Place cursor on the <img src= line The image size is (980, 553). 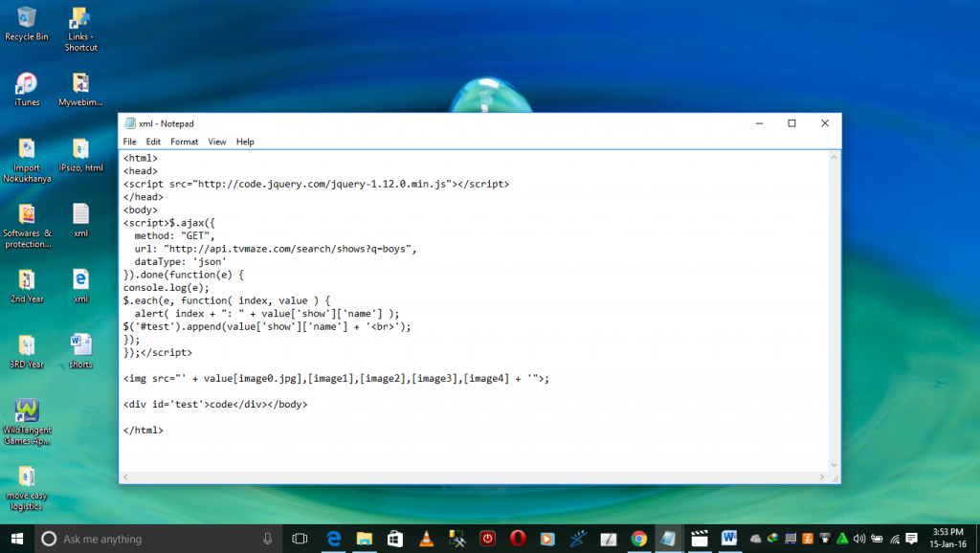336,378
